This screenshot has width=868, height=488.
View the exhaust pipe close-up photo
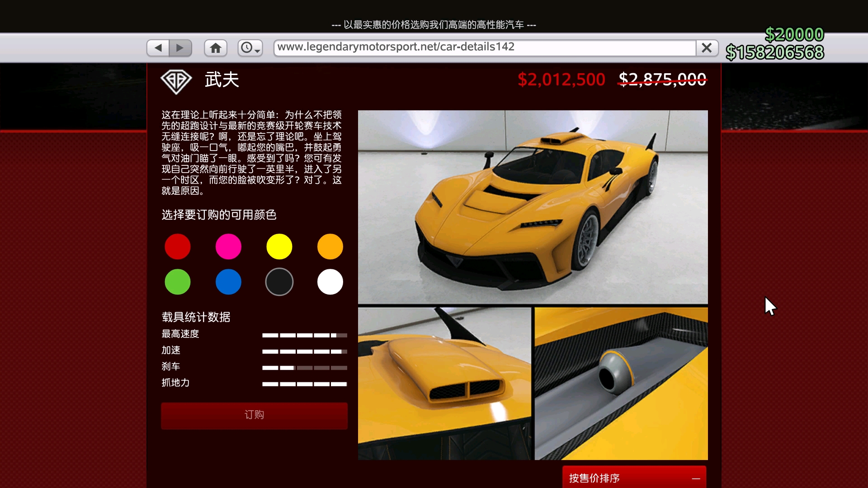[621, 384]
